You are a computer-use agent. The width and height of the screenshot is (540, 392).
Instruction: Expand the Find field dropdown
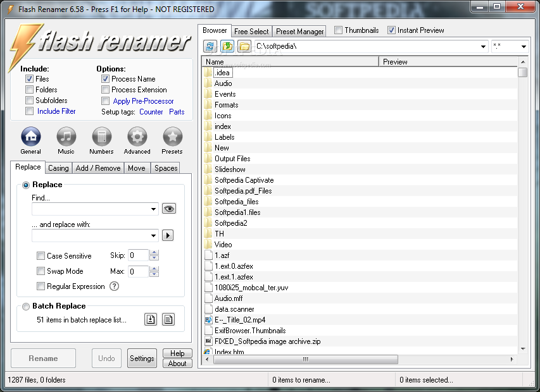click(x=153, y=209)
